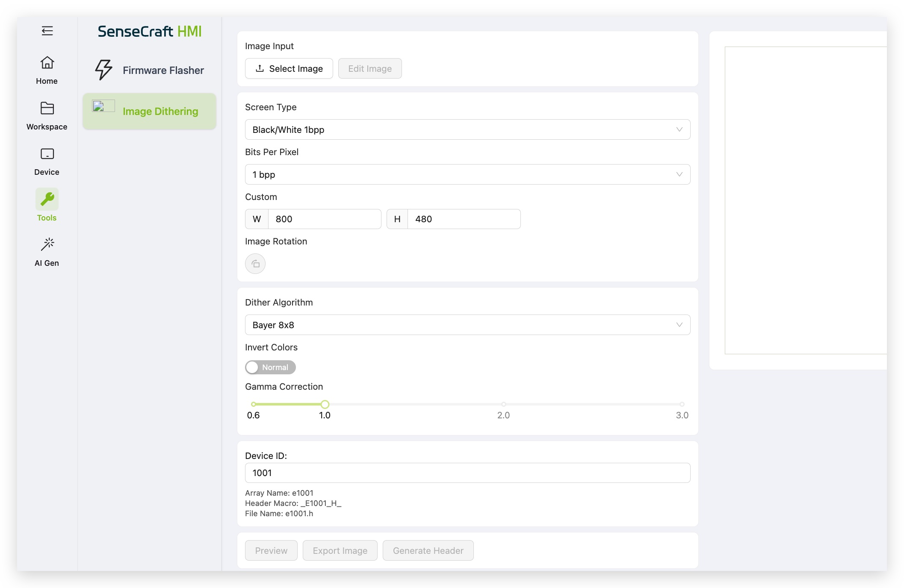Click the custom width input field
This screenshot has height=588, width=904.
tap(324, 219)
